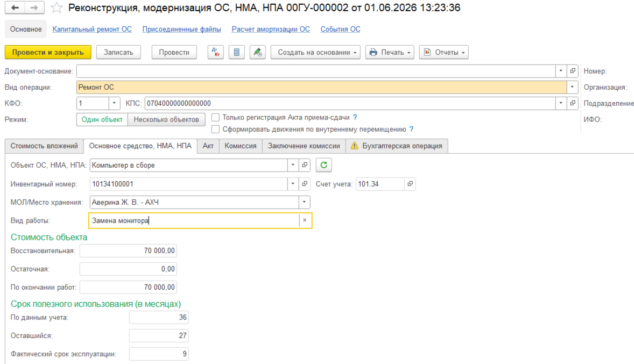The image size is (634, 364).
Task: Click the Остаточная value field
Action: 128,269
